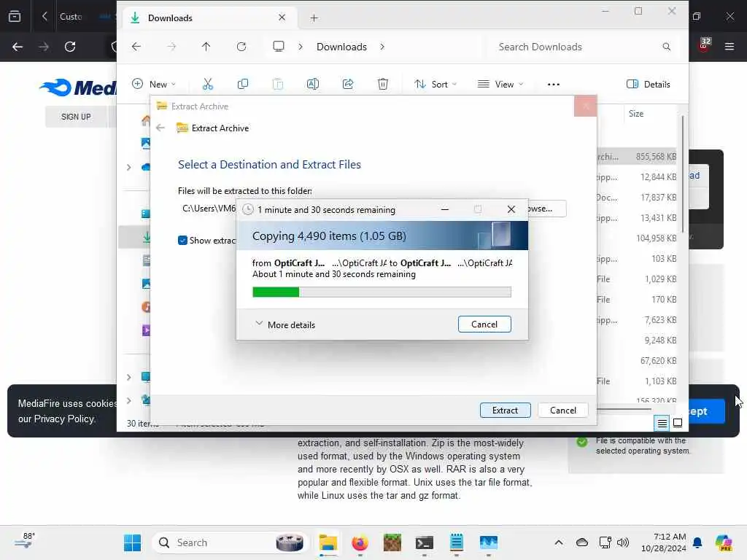Click the Size column header
The width and height of the screenshot is (747, 560).
[x=636, y=114]
